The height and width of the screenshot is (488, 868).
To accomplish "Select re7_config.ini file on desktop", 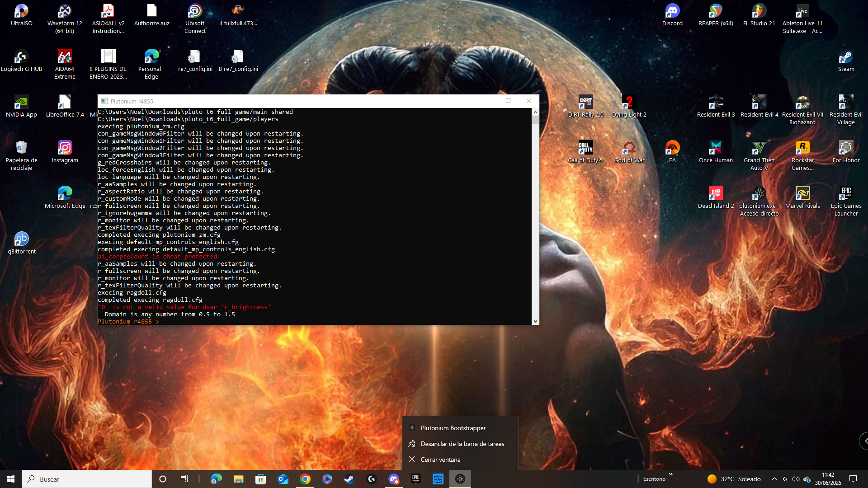I will [195, 61].
